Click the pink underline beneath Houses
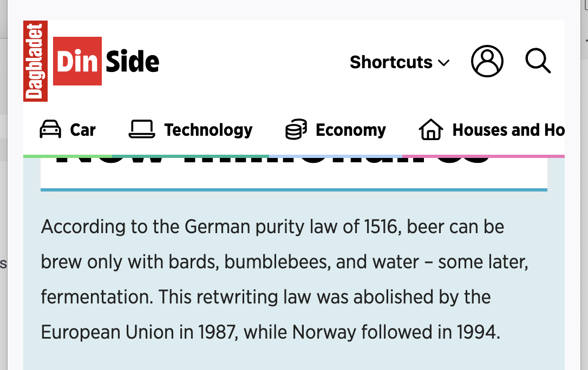This screenshot has height=370, width=588. 483,156
